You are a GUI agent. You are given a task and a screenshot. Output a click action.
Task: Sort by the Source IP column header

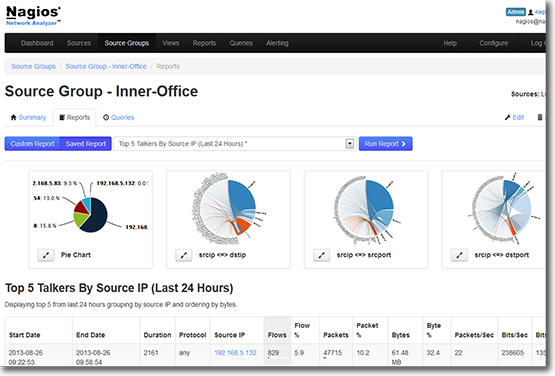click(230, 335)
